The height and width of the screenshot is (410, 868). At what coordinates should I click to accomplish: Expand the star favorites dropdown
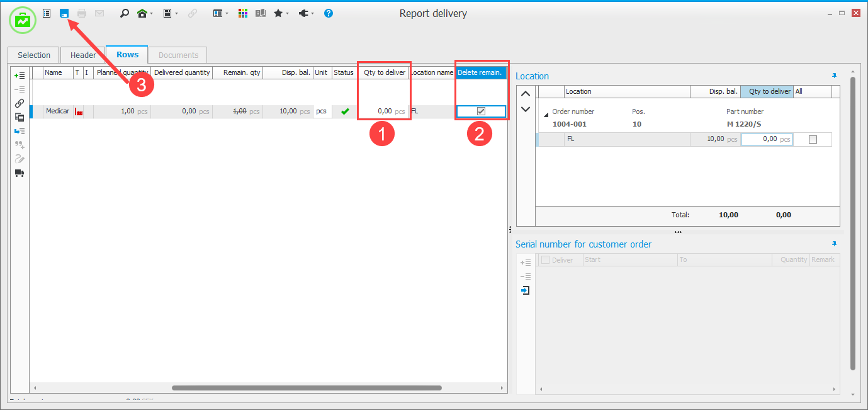click(288, 14)
